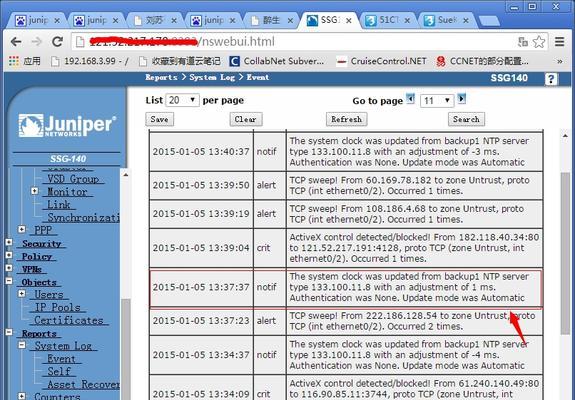The height and width of the screenshot is (400, 575).
Task: Open the per page list dropdown
Action: pyautogui.click(x=182, y=100)
